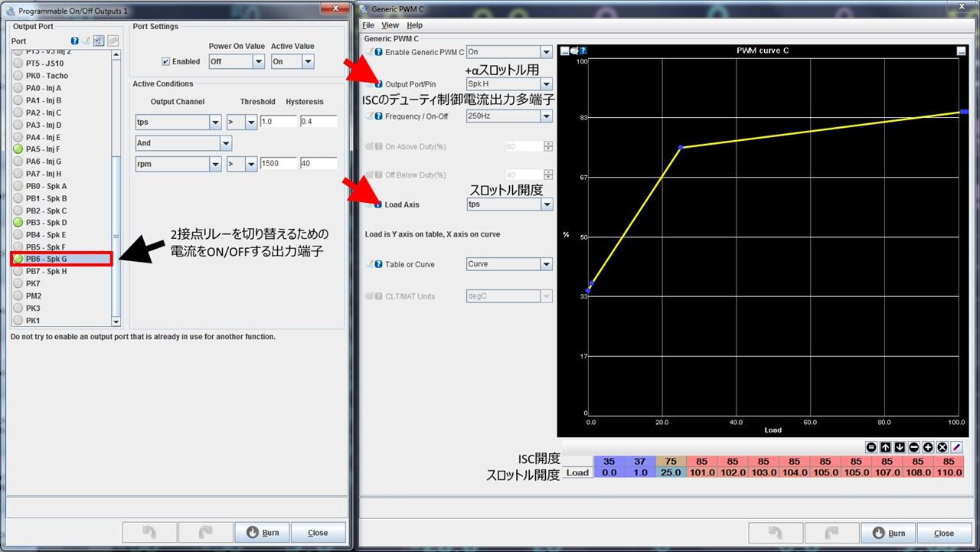Open the View menu in Generic PWM C

(390, 25)
